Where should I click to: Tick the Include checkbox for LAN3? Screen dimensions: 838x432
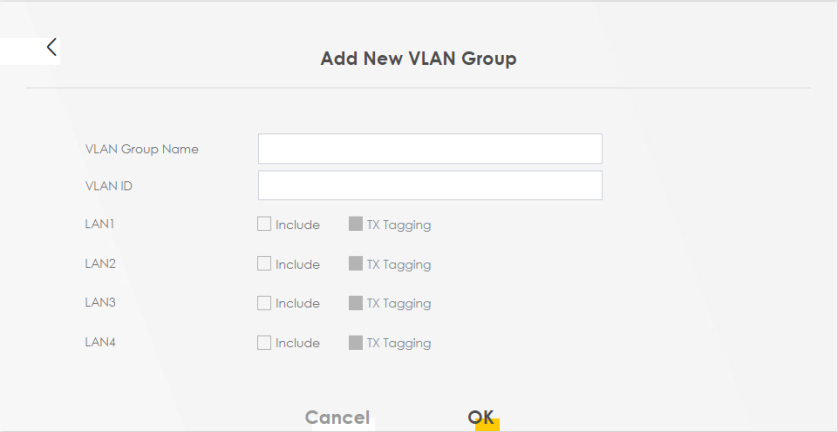point(264,303)
